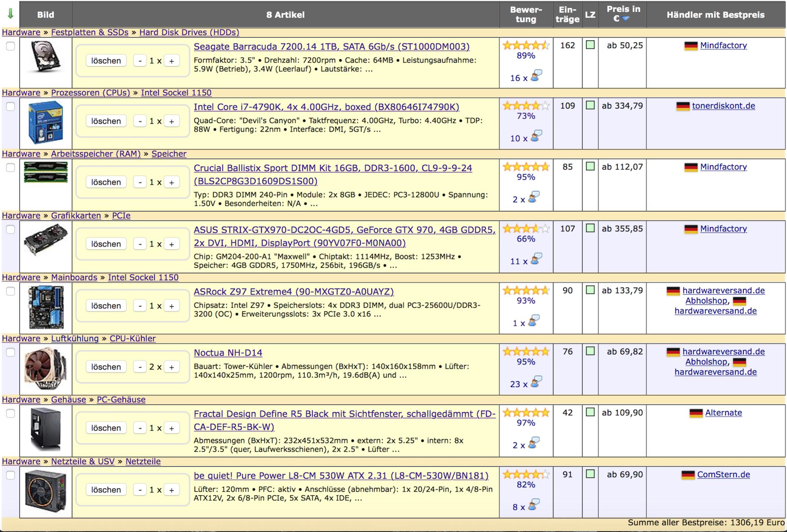This screenshot has height=532, width=787.
Task: Open reviews icon for Seagate Barracuda
Action: (x=536, y=76)
